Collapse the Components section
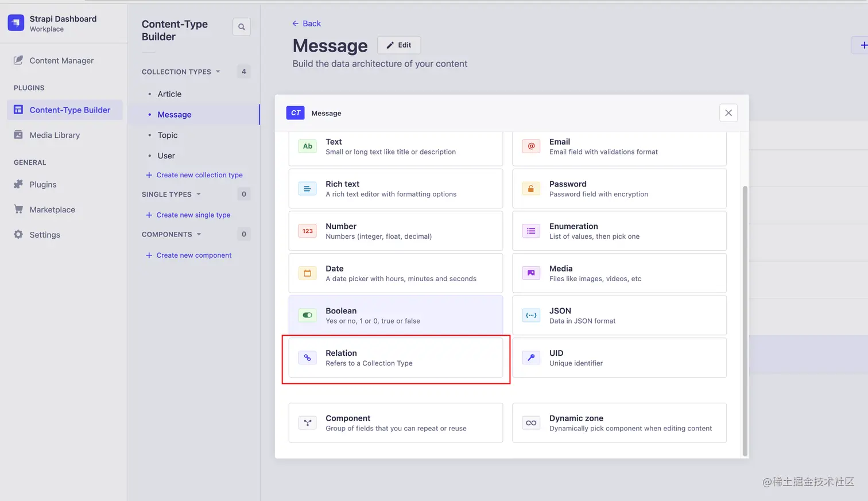868x501 pixels. click(172, 234)
